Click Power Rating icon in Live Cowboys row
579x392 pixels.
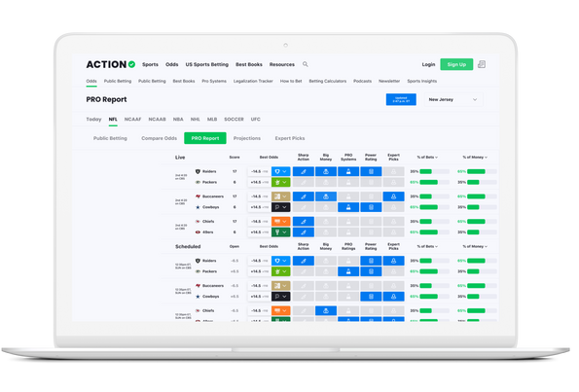tap(371, 207)
